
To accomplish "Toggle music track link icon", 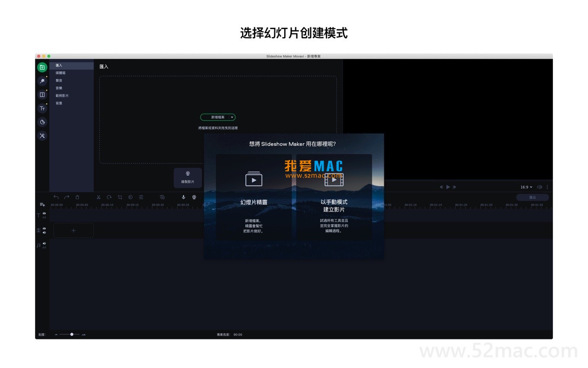I will (x=44, y=247).
